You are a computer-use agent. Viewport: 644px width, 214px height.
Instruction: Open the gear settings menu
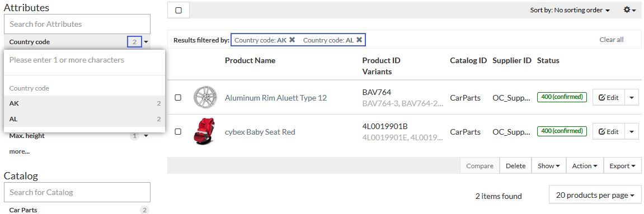click(x=629, y=10)
